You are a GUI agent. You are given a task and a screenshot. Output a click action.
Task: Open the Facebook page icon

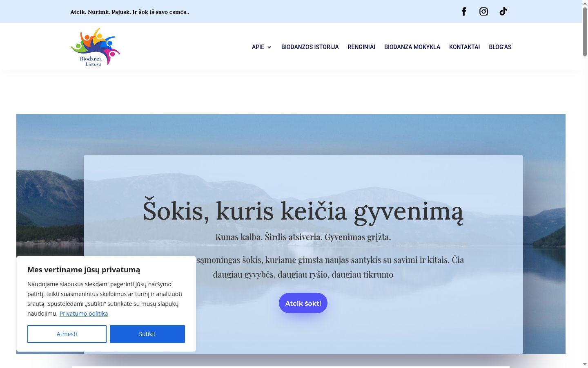tap(464, 11)
